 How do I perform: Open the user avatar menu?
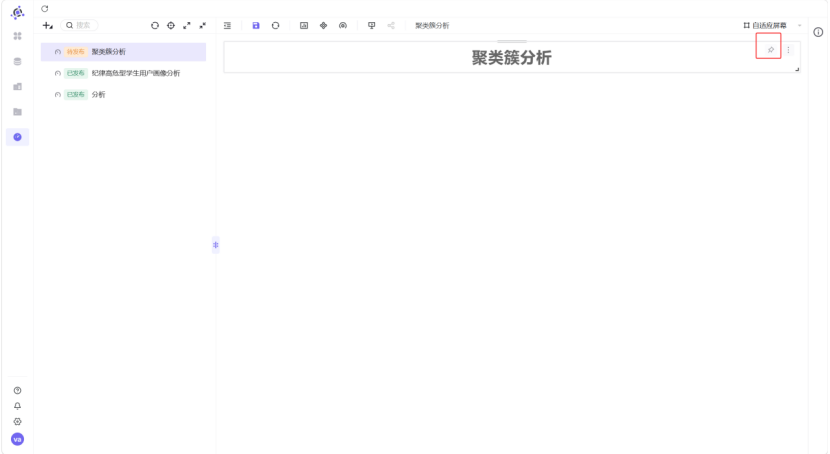click(17, 439)
